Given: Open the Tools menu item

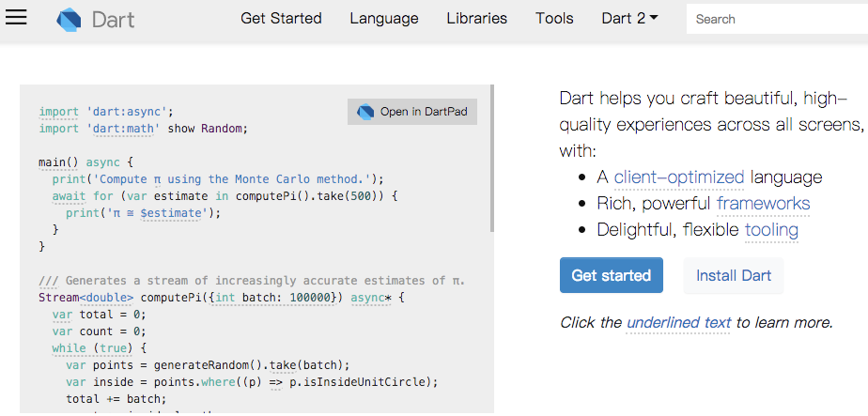Looking at the screenshot, I should pyautogui.click(x=554, y=18).
